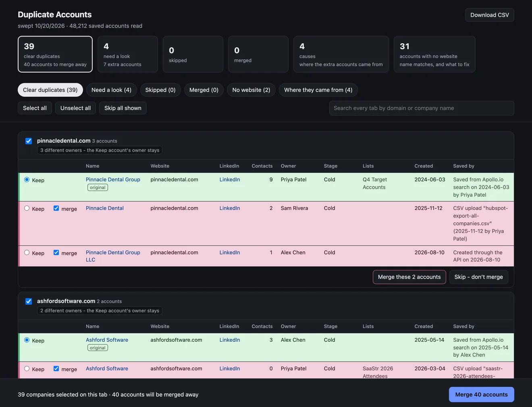532x407 pixels.
Task: Open the 4 need a look card
Action: [x=128, y=54]
